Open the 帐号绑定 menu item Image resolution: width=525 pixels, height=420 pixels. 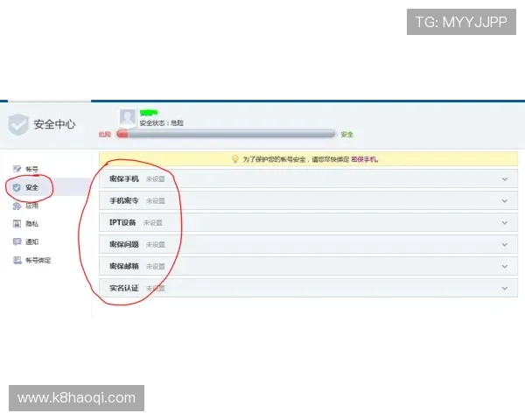click(38, 260)
